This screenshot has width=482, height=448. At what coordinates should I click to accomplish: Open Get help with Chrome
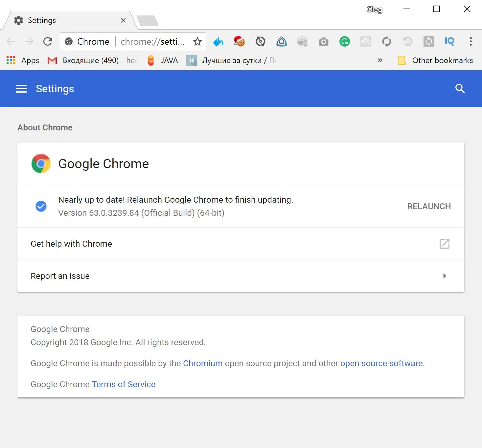coord(241,244)
